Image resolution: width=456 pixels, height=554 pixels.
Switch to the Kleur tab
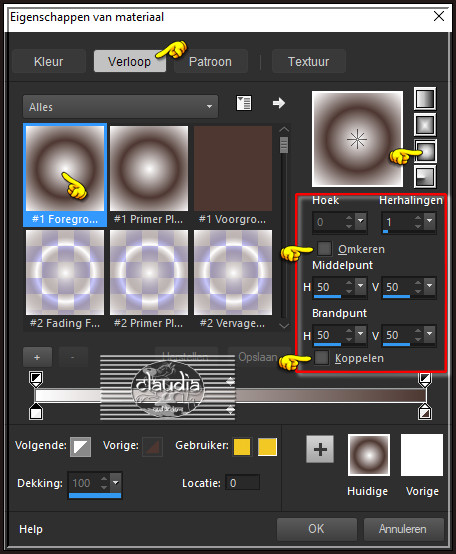(x=49, y=61)
